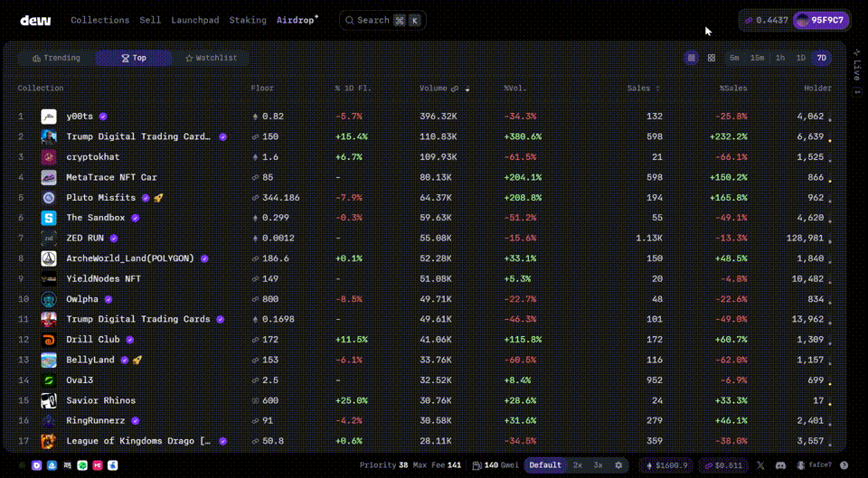Click the gas pump icon showing 140 Gwei

[x=476, y=465]
